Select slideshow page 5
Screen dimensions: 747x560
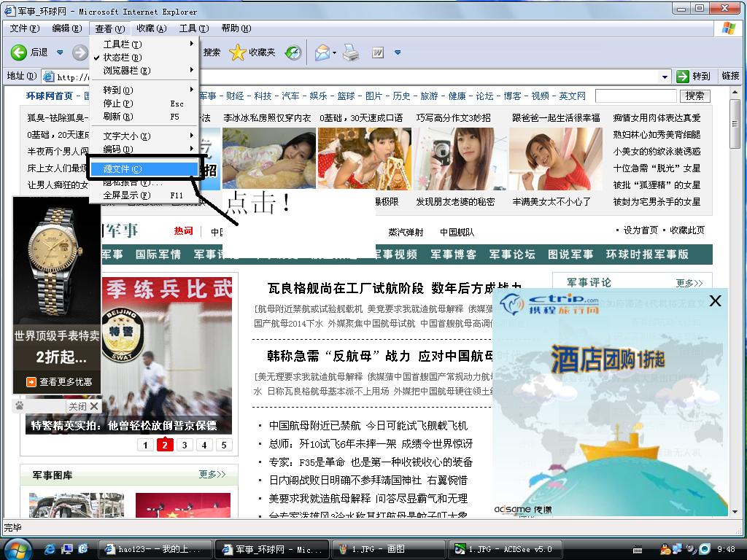tap(223, 446)
